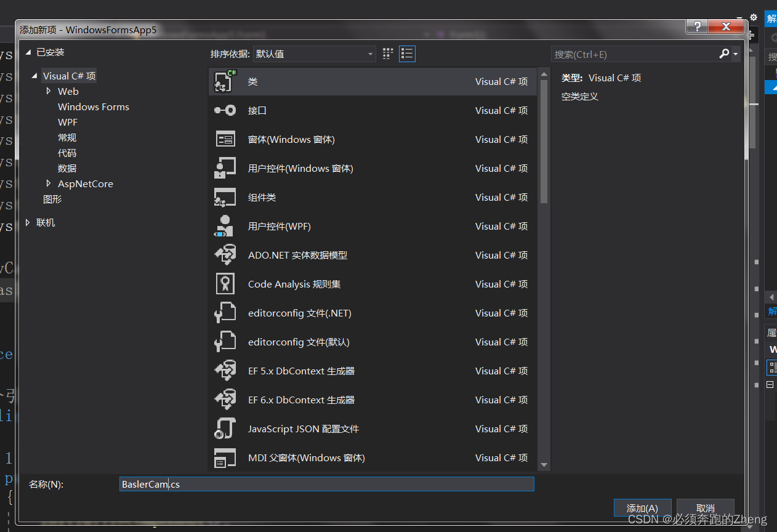
Task: Click the 取消 cancel button
Action: [x=705, y=507]
